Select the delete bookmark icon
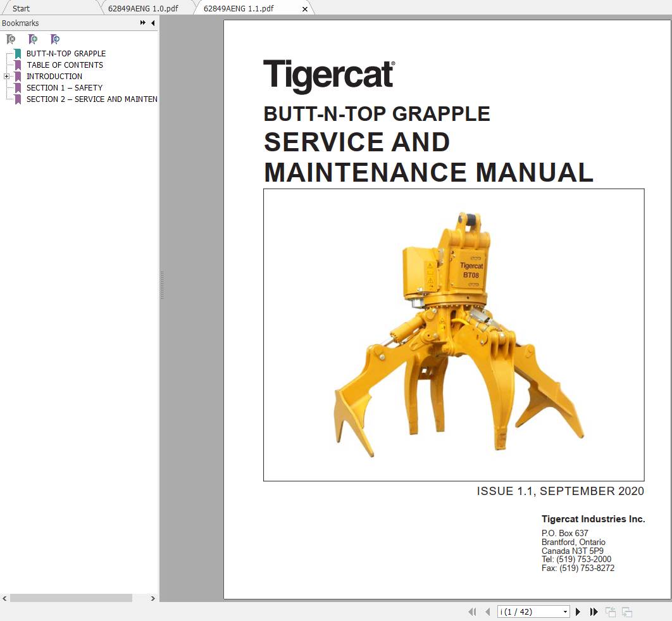Image resolution: width=672 pixels, height=621 pixels. coord(11,39)
